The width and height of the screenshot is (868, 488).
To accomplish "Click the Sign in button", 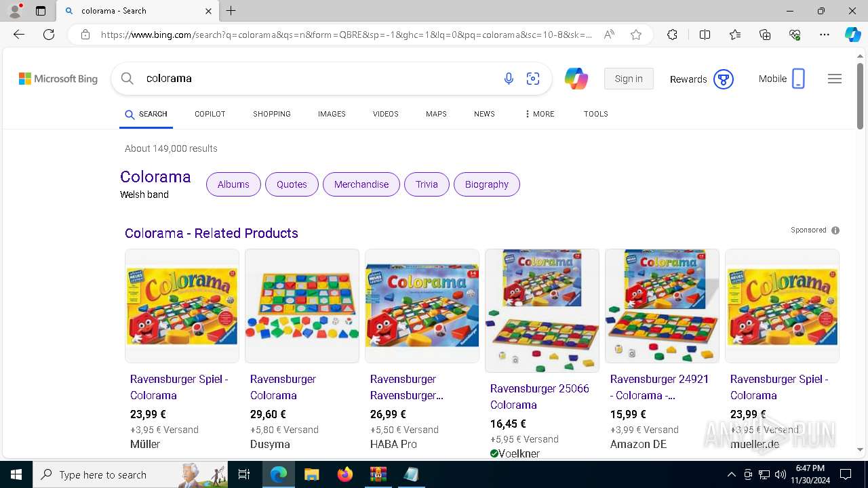I will (629, 79).
